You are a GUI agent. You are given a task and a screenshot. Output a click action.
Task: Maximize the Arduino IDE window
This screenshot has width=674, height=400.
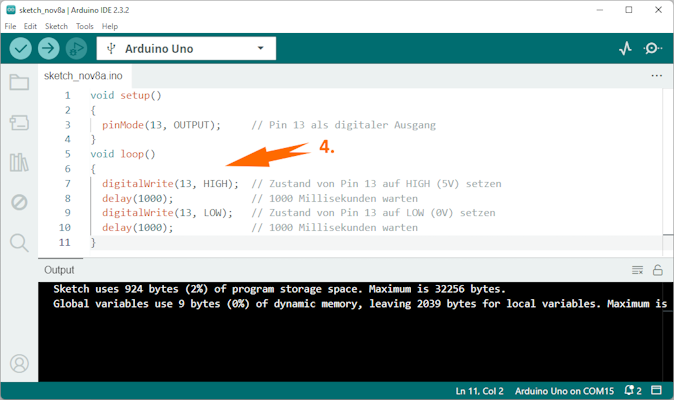628,10
